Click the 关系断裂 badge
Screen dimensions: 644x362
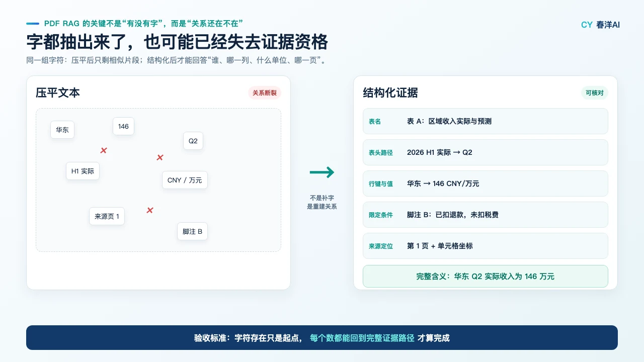pos(265,93)
